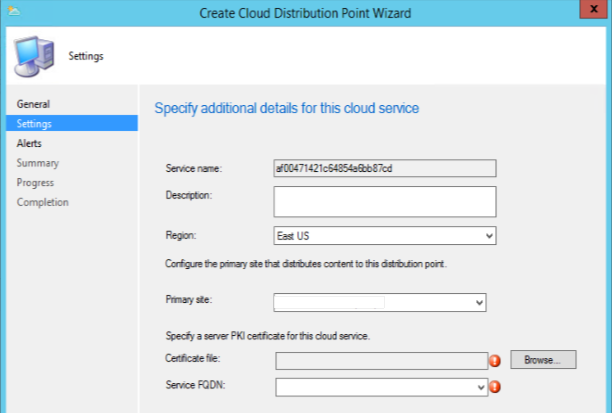Click the Service name field
Screen dimensions: 612x413
click(384, 168)
